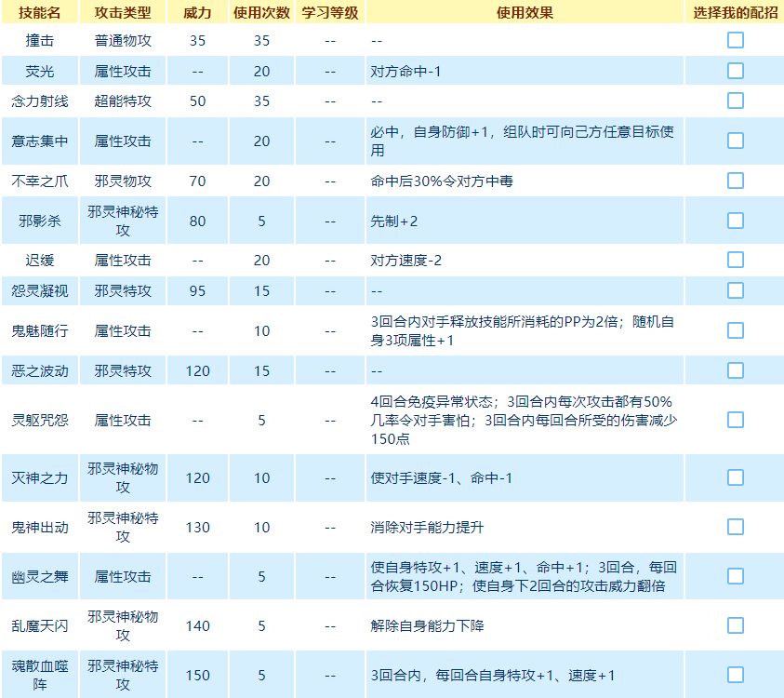The height and width of the screenshot is (698, 784).
Task: Click the effect text 解除自身能力下降
Action: tap(427, 626)
